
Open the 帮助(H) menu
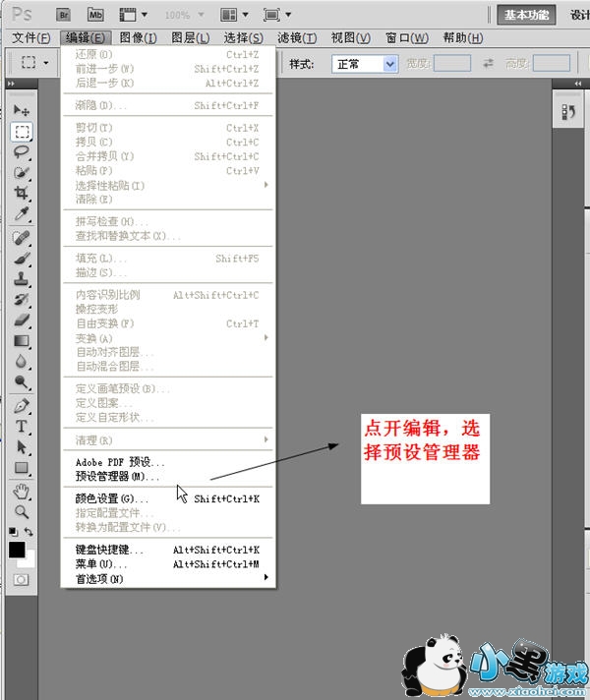463,38
